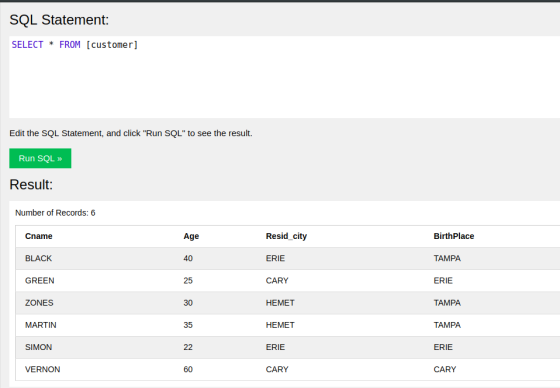The width and height of the screenshot is (560, 388).
Task: Click age value 25 in GREEN row
Action: pos(188,280)
